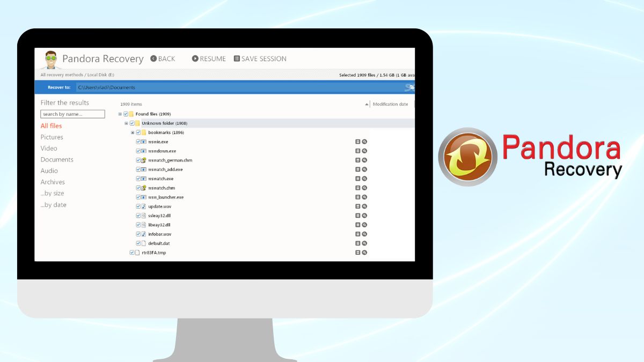644x362 pixels.
Task: Open details icon for wsw_launcher.exe
Action: 358,197
